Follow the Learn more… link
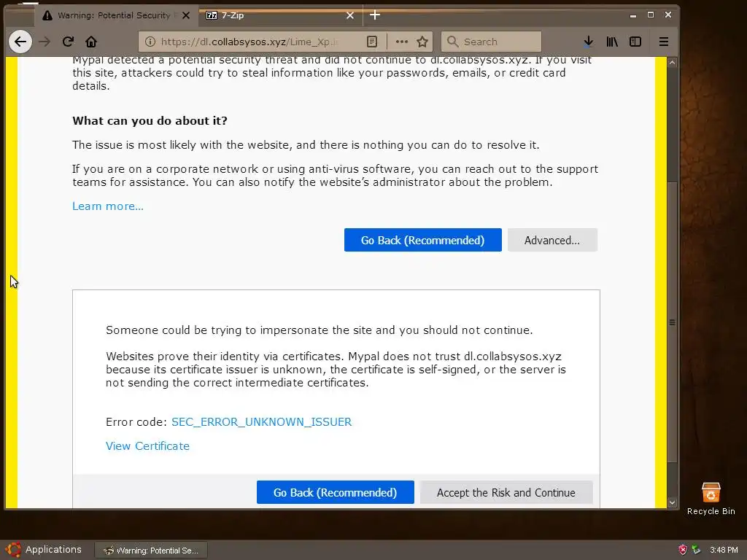Screen dimensions: 747x560 108,206
